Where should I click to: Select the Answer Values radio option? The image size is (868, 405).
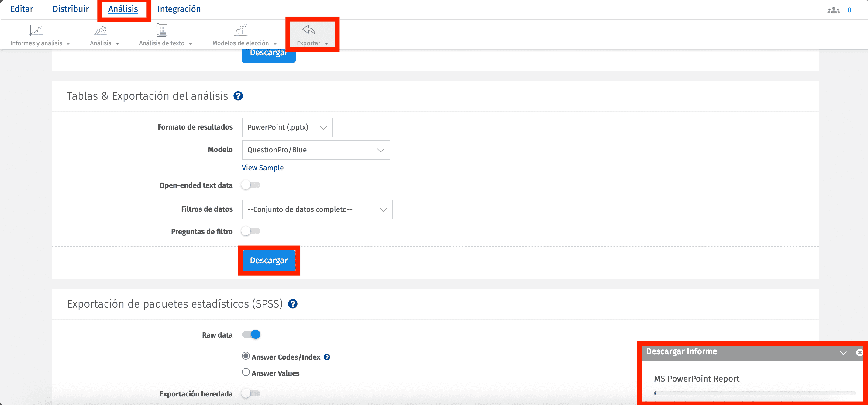[246, 372]
